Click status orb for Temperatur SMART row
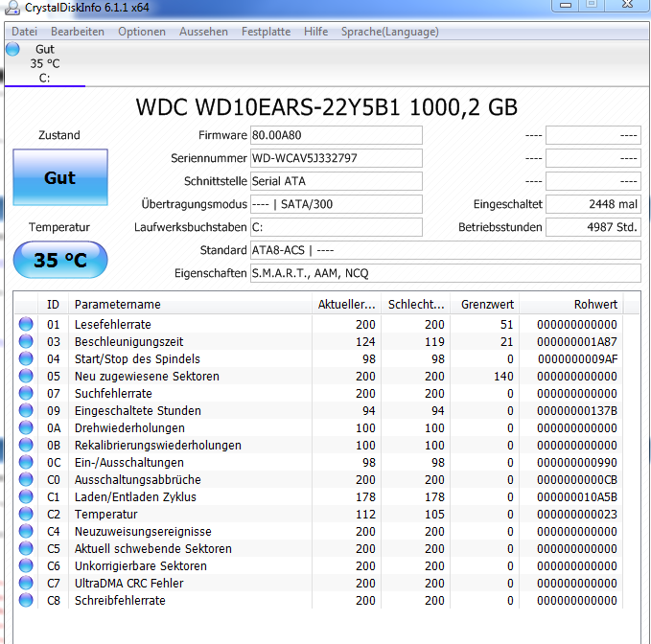 pos(26,514)
